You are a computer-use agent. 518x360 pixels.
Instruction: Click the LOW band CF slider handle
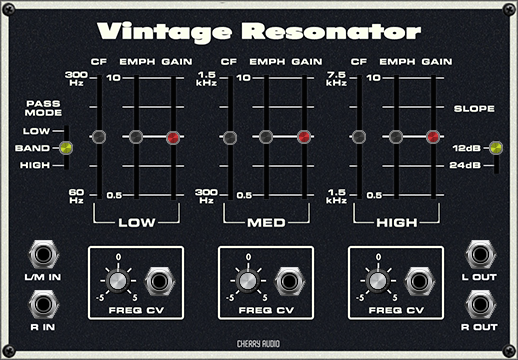[99, 137]
